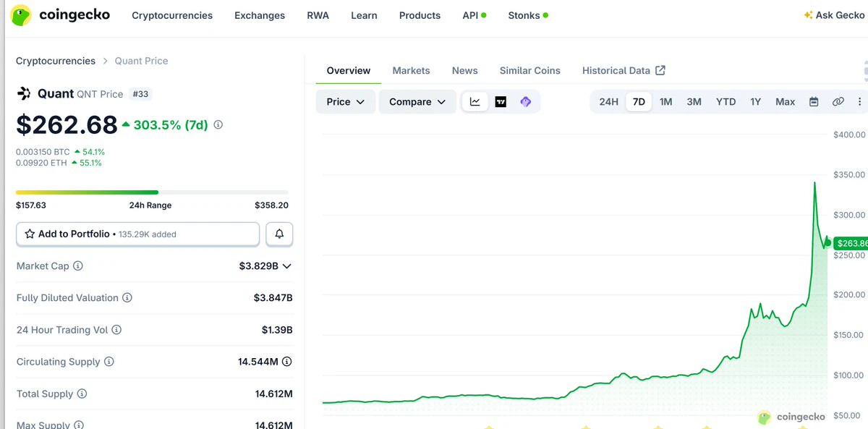Select the 1Y time range
This screenshot has width=868, height=429.
point(755,102)
